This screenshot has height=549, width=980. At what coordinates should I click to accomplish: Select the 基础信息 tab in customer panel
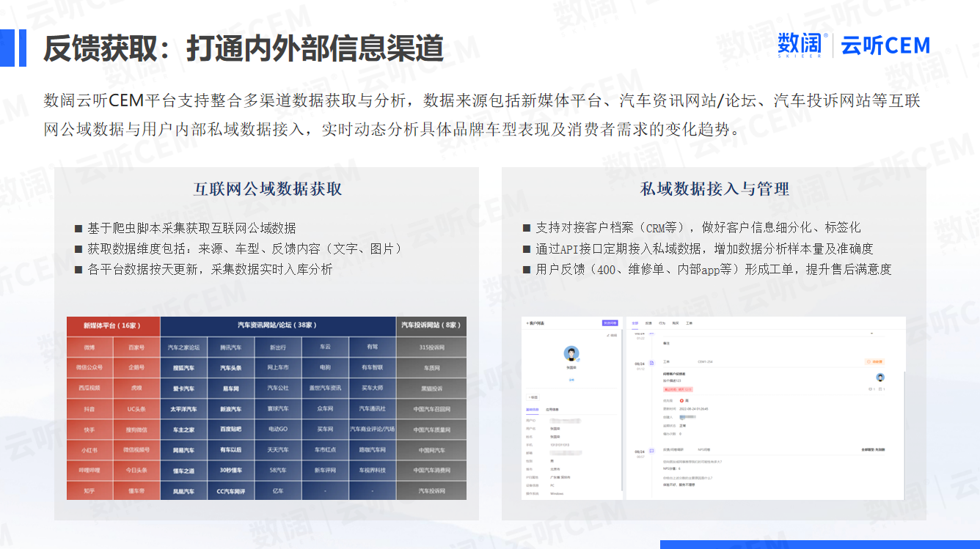533,410
